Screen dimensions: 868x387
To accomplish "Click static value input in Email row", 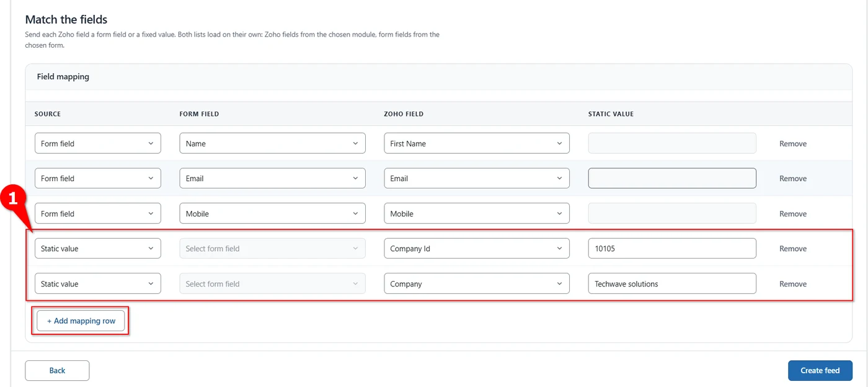I will coord(672,179).
